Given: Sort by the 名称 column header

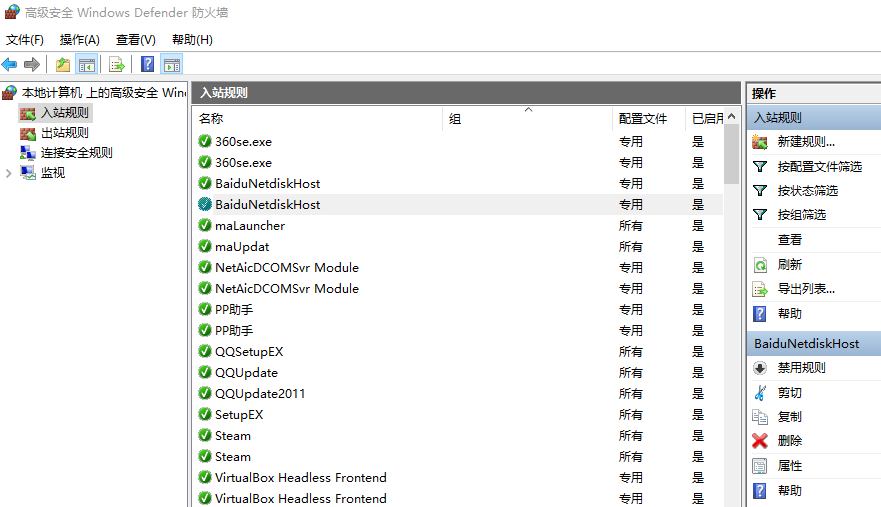Looking at the screenshot, I should (319, 119).
